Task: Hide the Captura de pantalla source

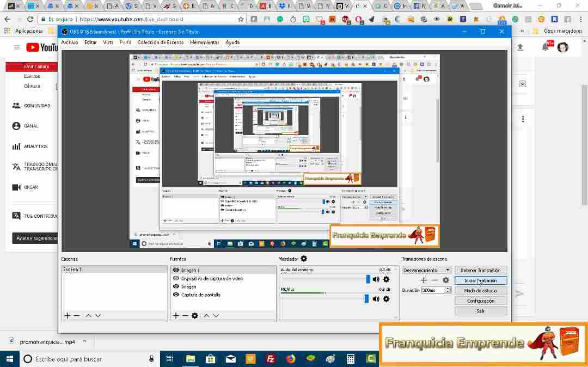Action: pyautogui.click(x=176, y=295)
